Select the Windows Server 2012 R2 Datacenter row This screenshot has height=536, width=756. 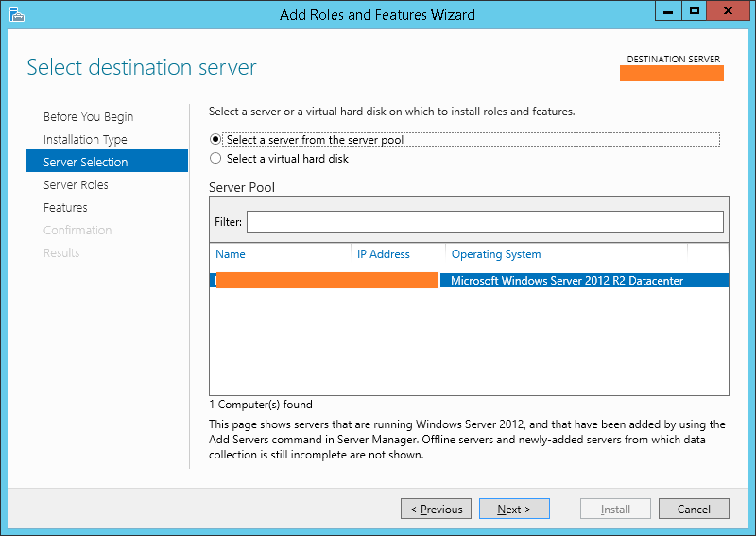[566, 281]
